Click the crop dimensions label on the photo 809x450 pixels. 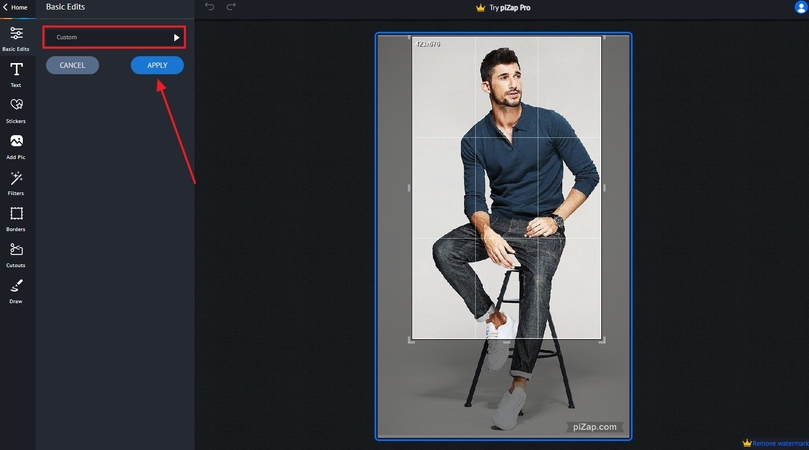point(428,44)
